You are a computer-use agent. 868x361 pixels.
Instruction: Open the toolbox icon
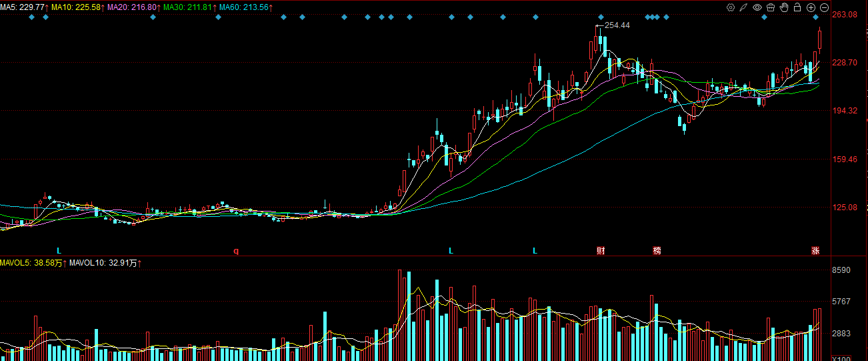pos(771,7)
